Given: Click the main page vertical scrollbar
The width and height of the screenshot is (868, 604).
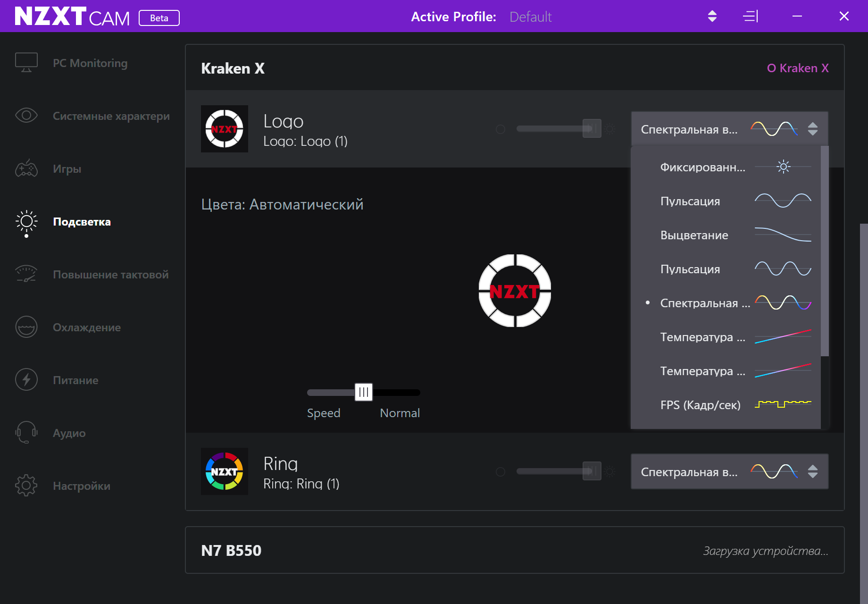Looking at the screenshot, I should 864,413.
